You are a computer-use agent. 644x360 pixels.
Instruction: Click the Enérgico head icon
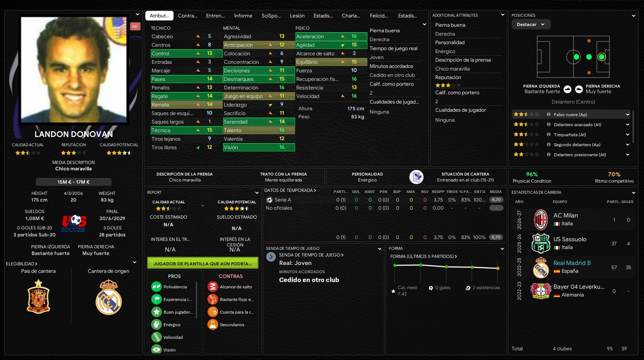156,324
